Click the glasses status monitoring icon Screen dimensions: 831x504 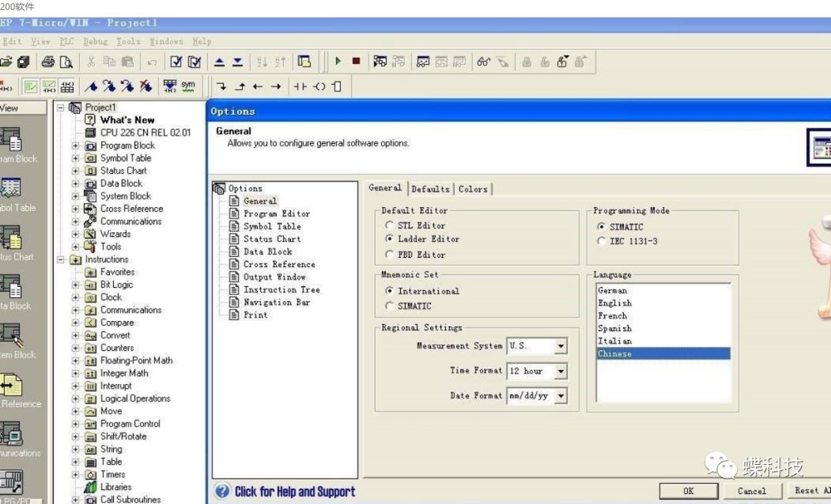point(483,62)
